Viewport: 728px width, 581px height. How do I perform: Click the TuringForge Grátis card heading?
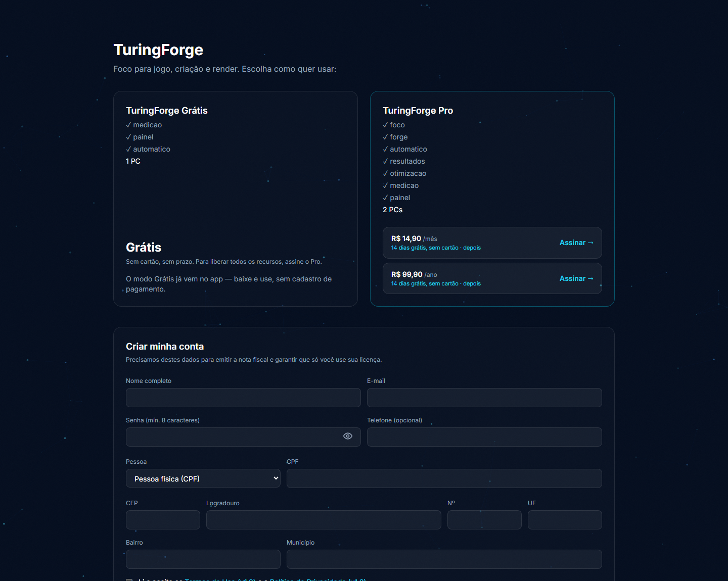167,111
